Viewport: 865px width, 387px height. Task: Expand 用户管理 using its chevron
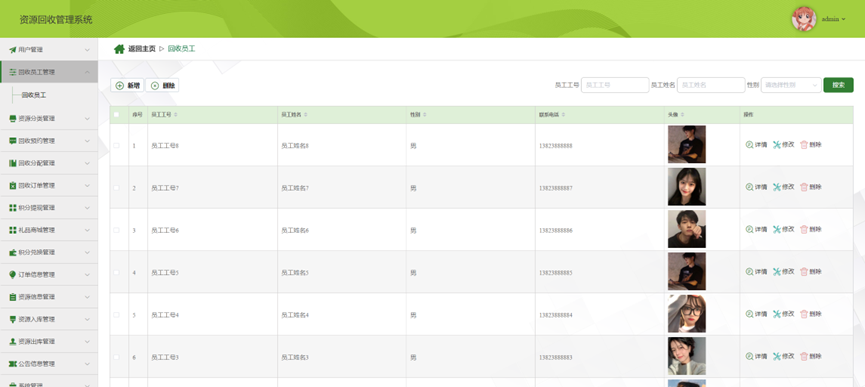(x=87, y=50)
